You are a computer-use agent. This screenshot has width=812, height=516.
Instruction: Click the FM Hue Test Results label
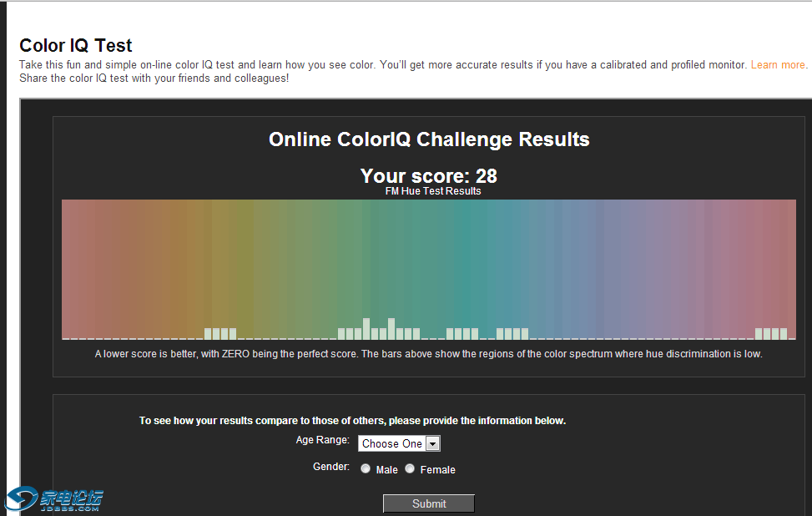pyautogui.click(x=433, y=191)
